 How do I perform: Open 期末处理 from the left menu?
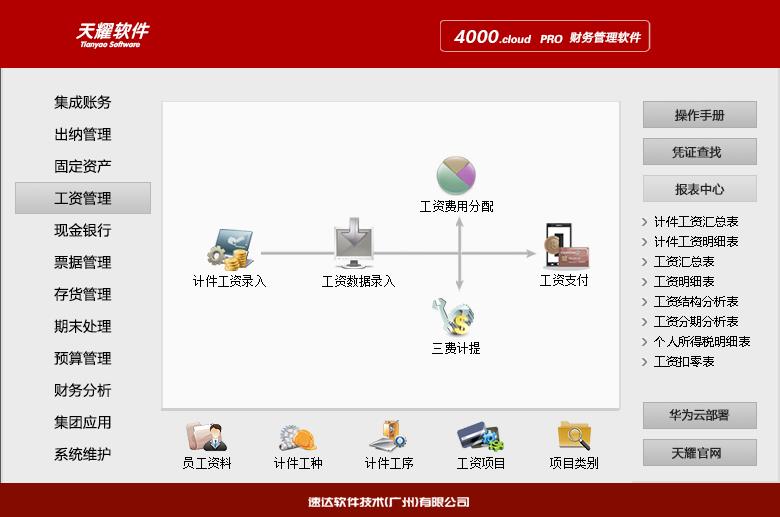point(83,326)
